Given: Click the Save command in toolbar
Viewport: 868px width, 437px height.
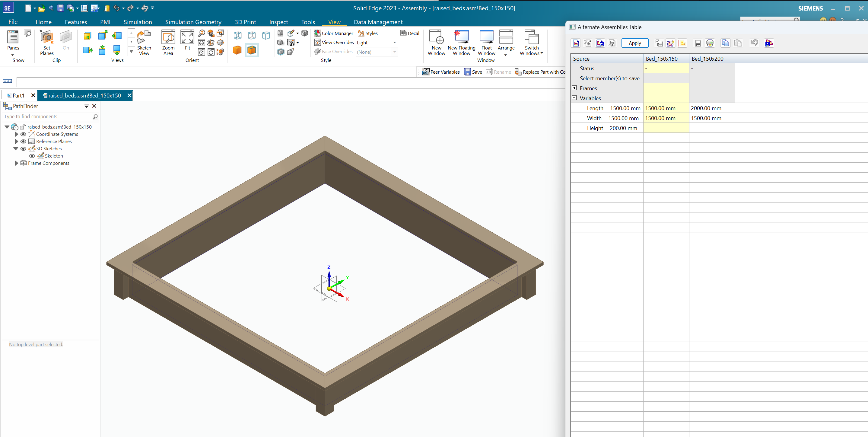Looking at the screenshot, I should pos(473,72).
